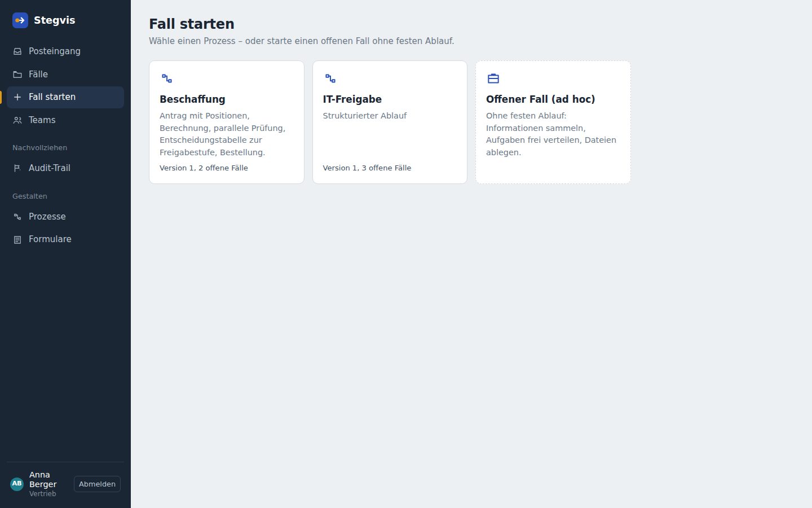The image size is (812, 508).
Task: Start an Offener Fall (ad hoc)
Action: [553, 122]
